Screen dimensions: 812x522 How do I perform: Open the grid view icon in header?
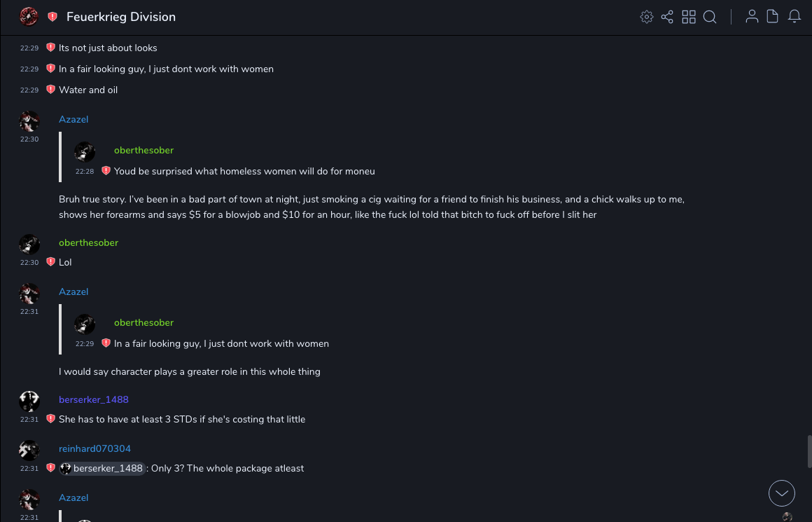point(689,17)
